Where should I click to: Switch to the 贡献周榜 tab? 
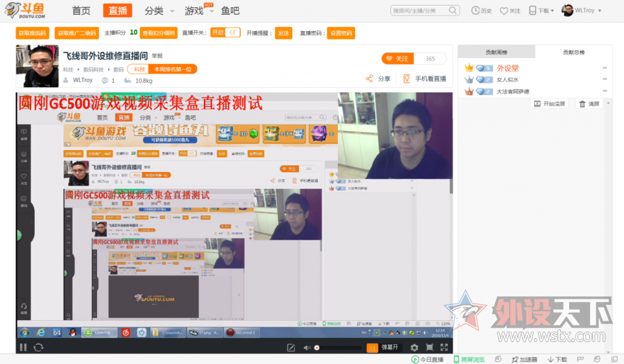click(x=497, y=52)
